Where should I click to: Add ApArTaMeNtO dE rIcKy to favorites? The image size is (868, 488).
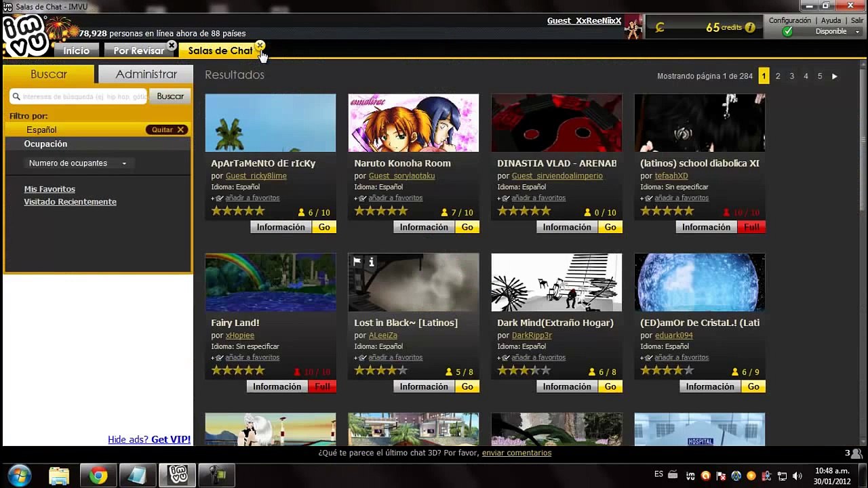(252, 198)
